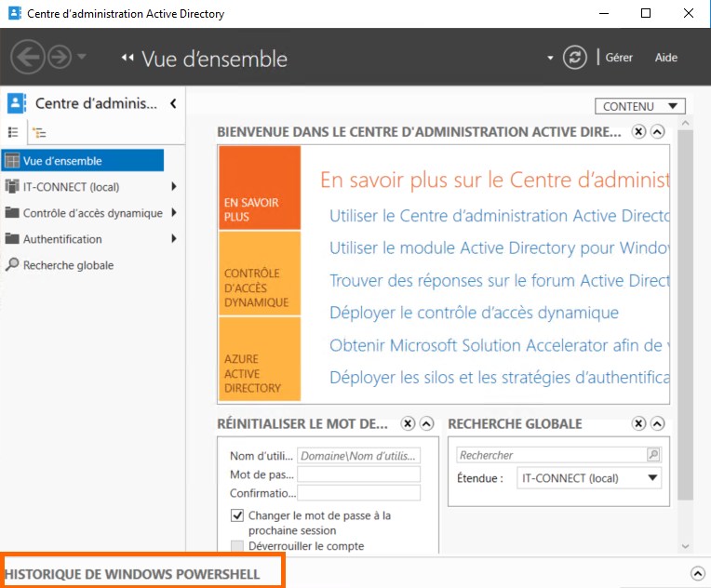Screen dimensions: 711x588
Task: Click the Rechercher search field
Action: point(551,455)
